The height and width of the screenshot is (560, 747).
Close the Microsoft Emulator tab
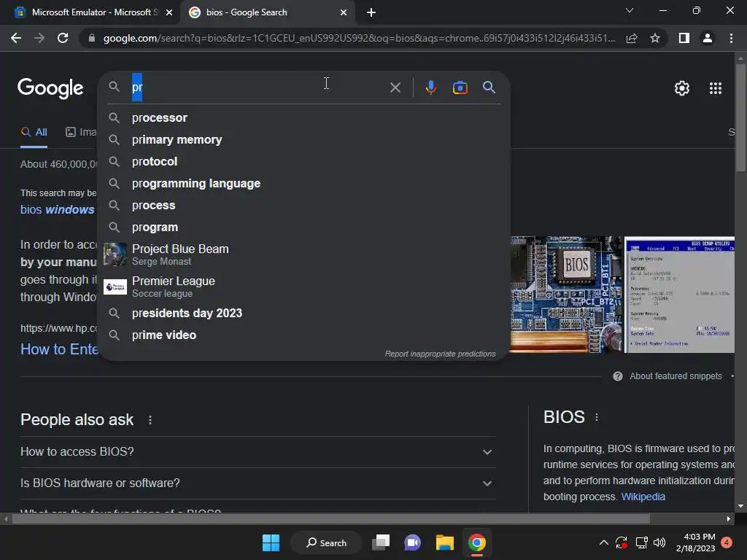[x=169, y=12]
